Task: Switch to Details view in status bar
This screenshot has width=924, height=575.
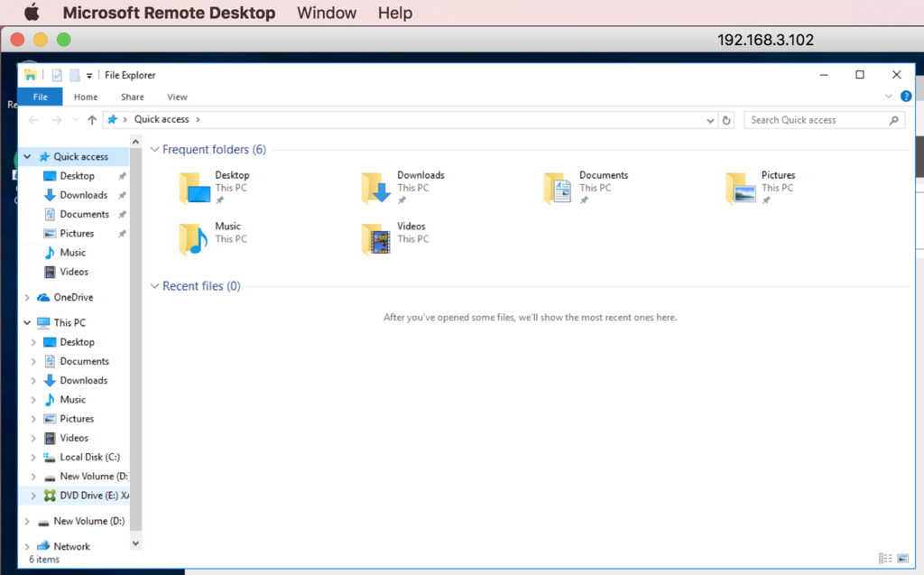Action: tap(885, 558)
